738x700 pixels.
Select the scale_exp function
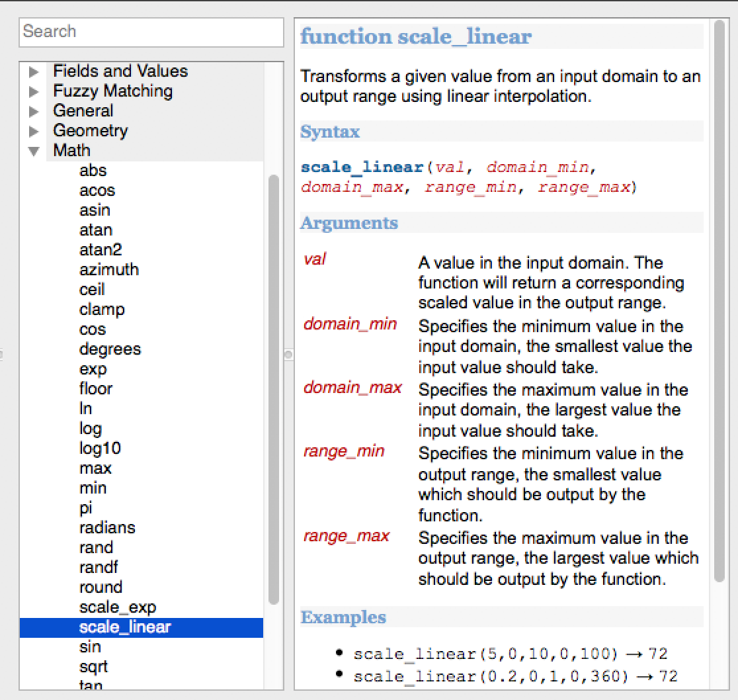118,607
